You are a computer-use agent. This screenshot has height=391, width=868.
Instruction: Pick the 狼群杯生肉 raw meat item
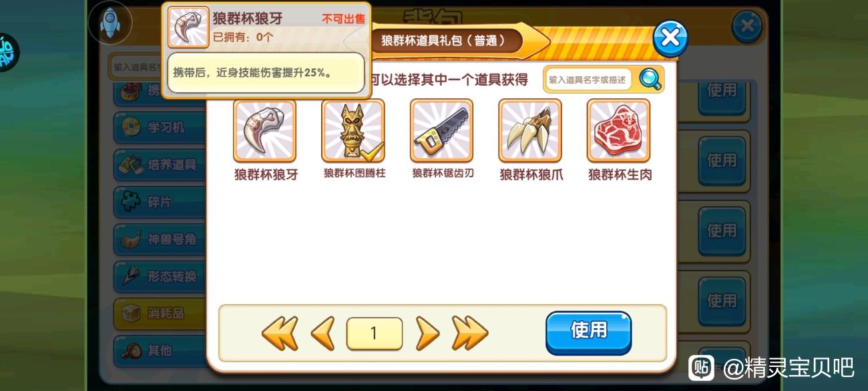[x=619, y=131]
